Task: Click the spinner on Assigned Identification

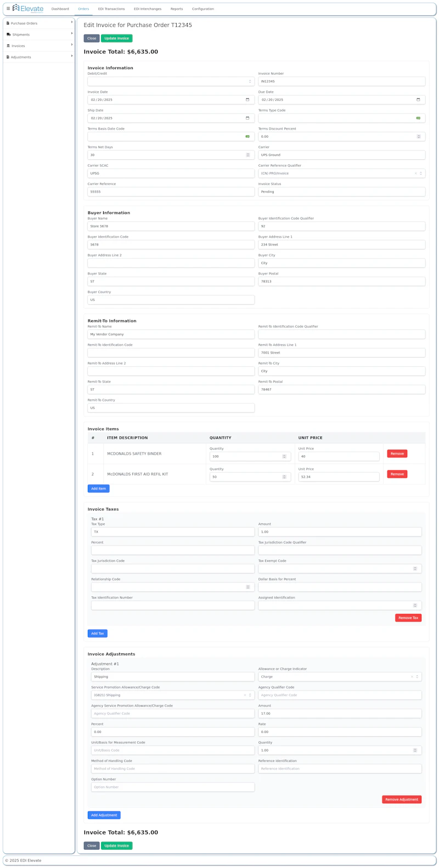Action: click(x=415, y=606)
